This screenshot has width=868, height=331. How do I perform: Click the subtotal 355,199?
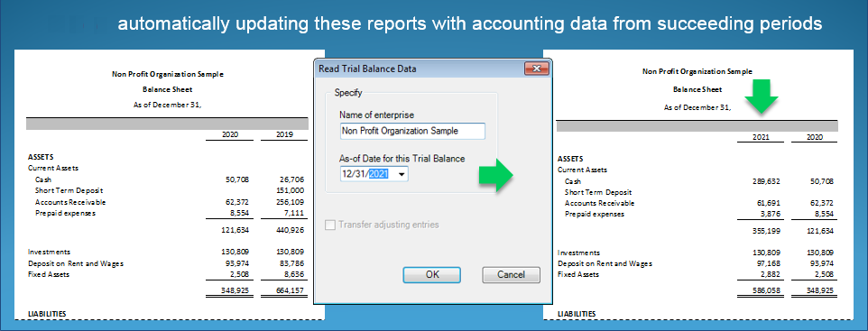coord(767,231)
